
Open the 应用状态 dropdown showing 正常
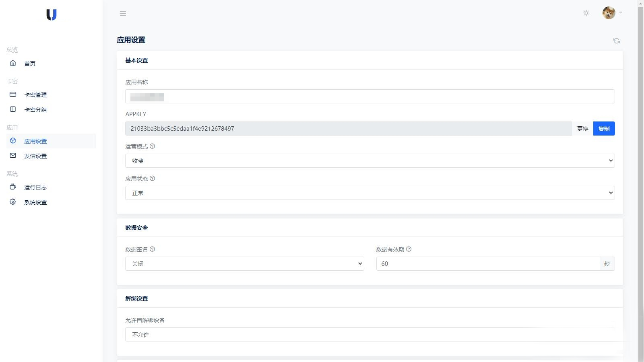[x=370, y=193]
